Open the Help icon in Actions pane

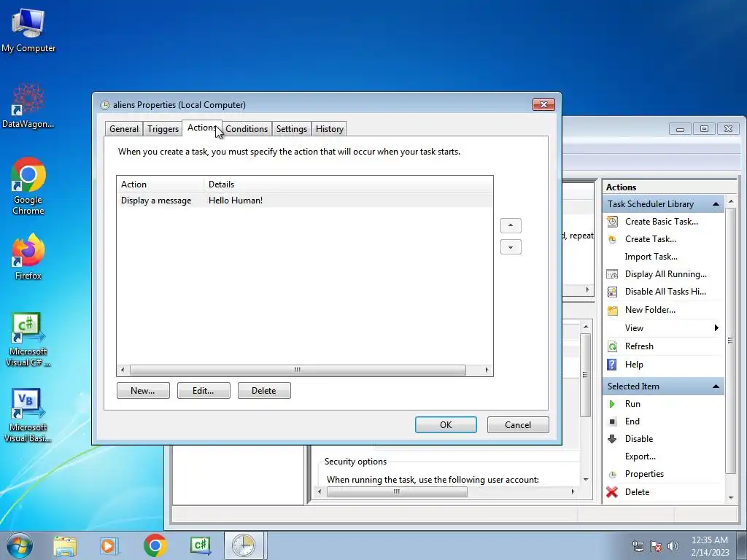click(x=612, y=365)
